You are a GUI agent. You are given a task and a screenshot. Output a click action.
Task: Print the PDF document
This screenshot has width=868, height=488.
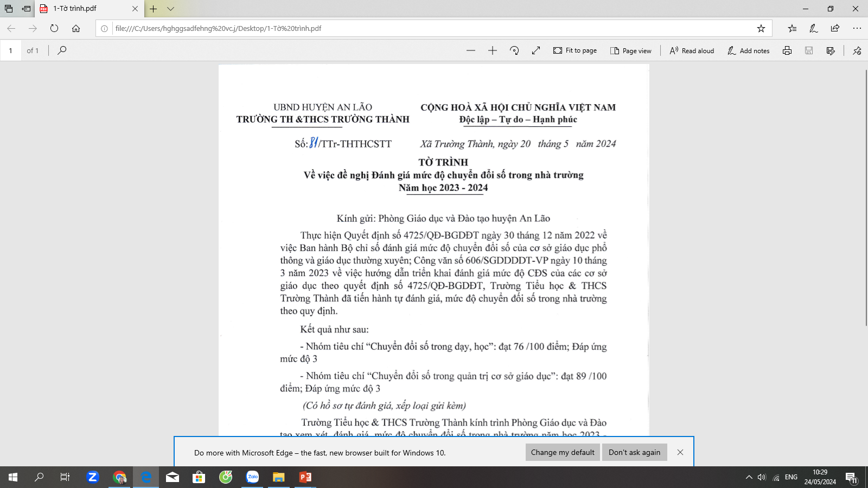tap(787, 50)
